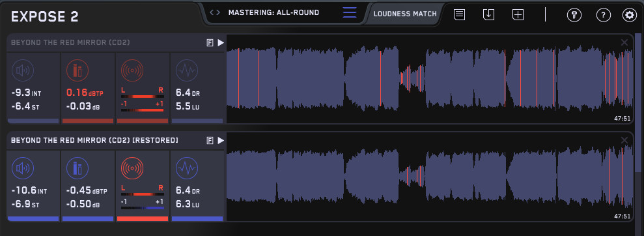
Task: Open the preset list menu icon
Action: (x=350, y=13)
